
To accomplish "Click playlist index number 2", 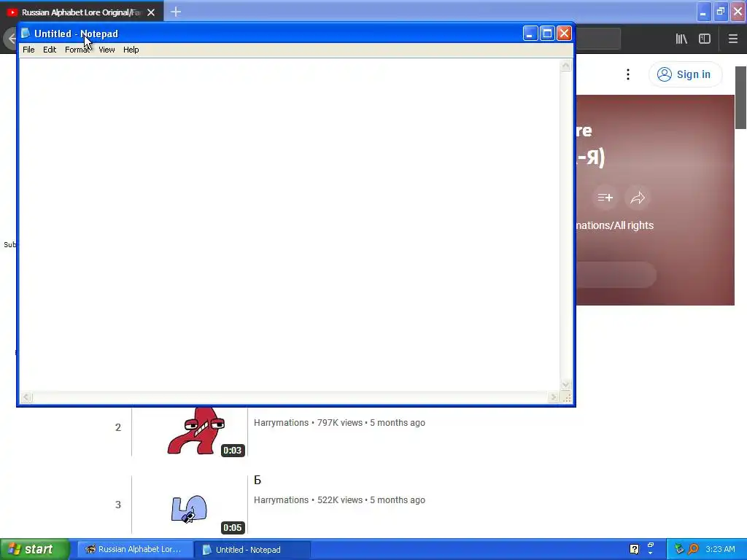I will click(118, 427).
